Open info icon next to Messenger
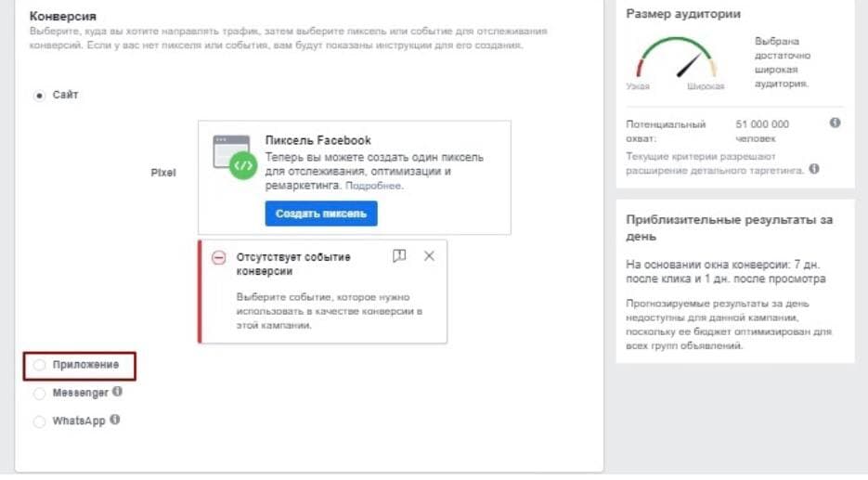This screenshot has height=480, width=868. [117, 392]
